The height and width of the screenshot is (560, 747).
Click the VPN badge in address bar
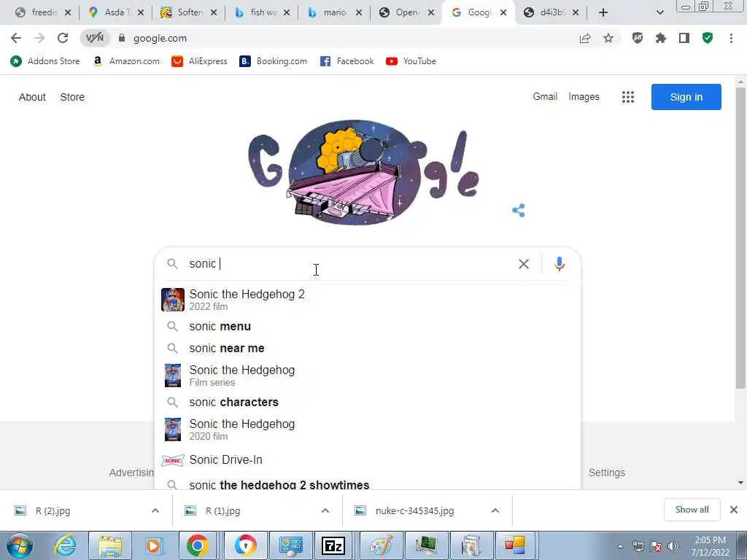(94, 38)
